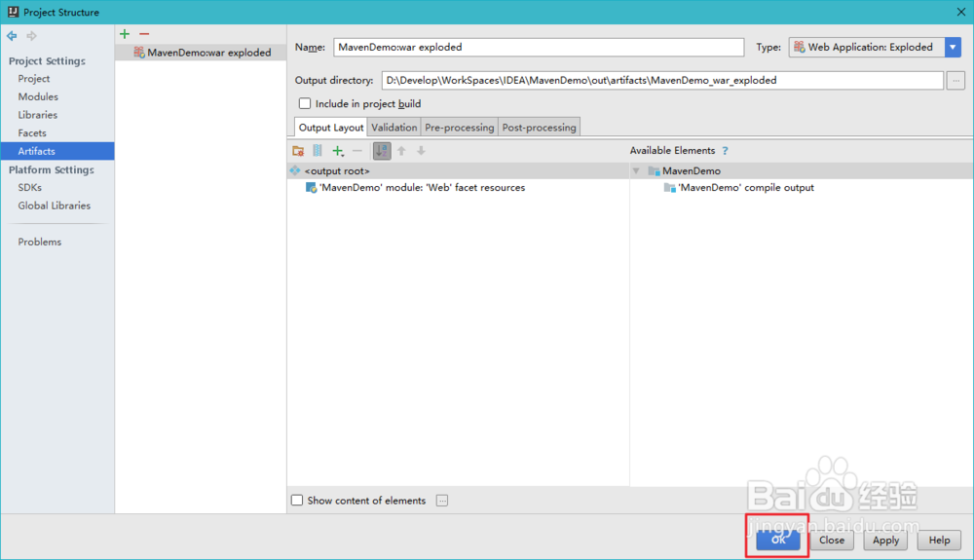The height and width of the screenshot is (560, 974).
Task: Click the Name field
Action: pos(539,47)
